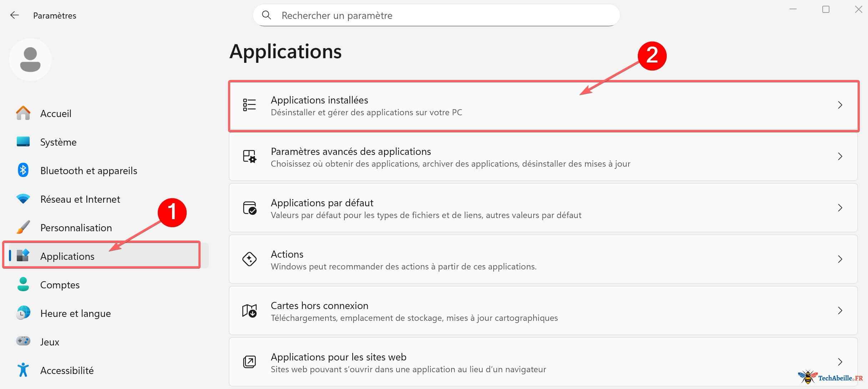Click the Applications installées list icon
The image size is (868, 389).
click(x=249, y=105)
